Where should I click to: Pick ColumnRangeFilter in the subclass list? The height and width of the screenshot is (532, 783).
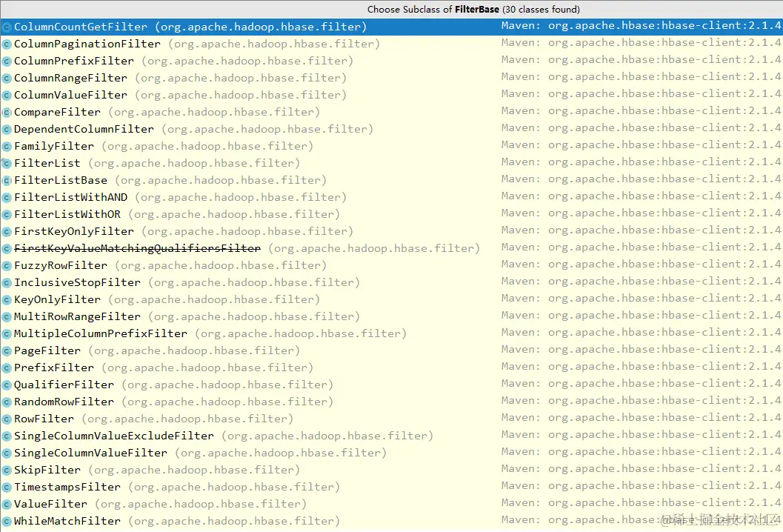pos(70,78)
